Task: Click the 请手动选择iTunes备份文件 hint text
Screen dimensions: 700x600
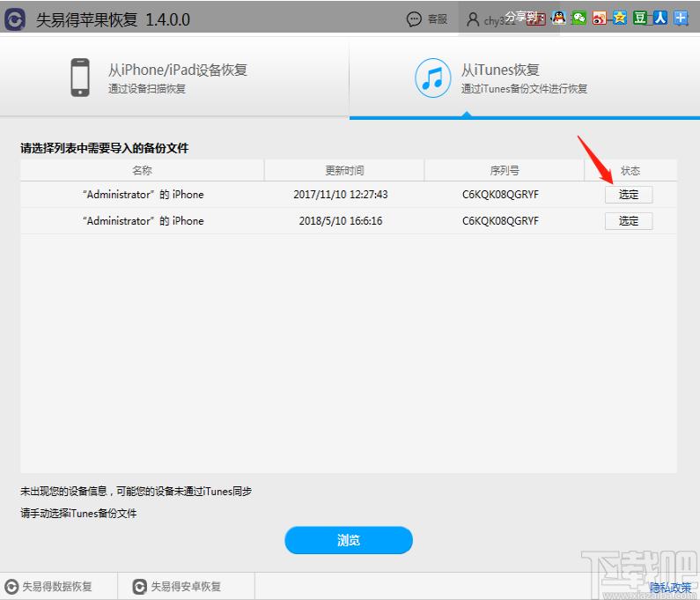Action: click(x=78, y=514)
